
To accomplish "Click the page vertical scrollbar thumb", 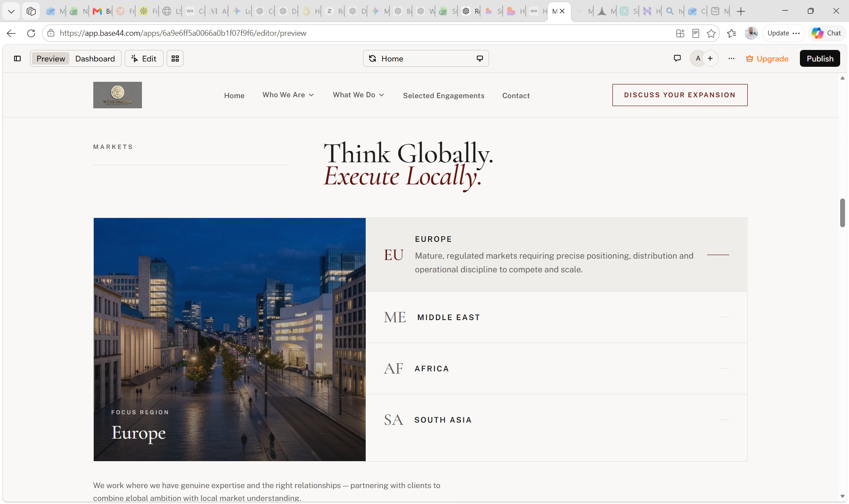I will (842, 213).
